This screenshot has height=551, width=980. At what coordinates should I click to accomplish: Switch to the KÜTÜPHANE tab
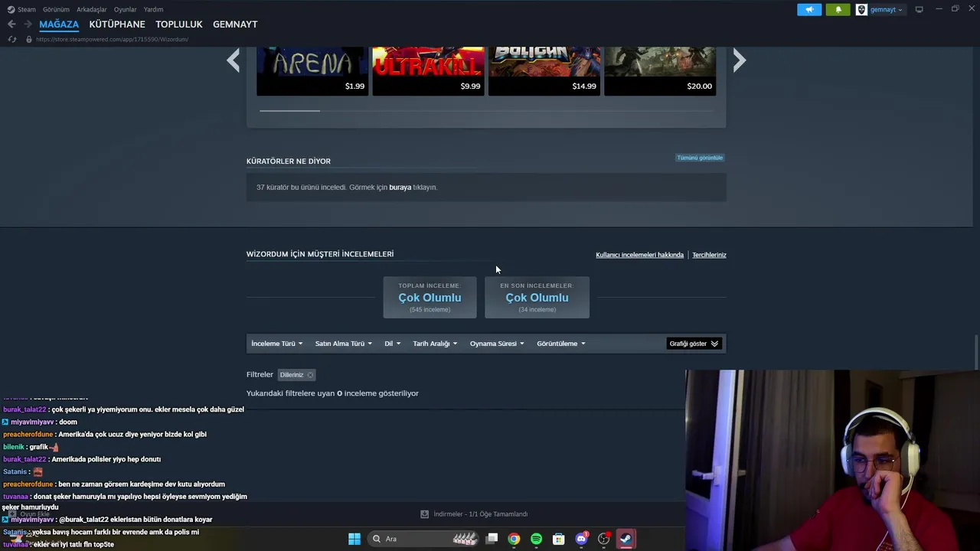click(x=117, y=24)
